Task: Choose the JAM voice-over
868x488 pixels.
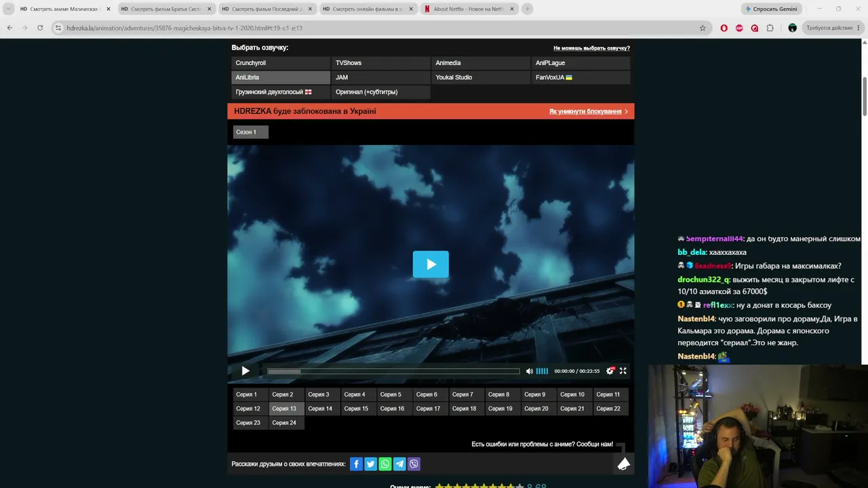Action: 381,77
